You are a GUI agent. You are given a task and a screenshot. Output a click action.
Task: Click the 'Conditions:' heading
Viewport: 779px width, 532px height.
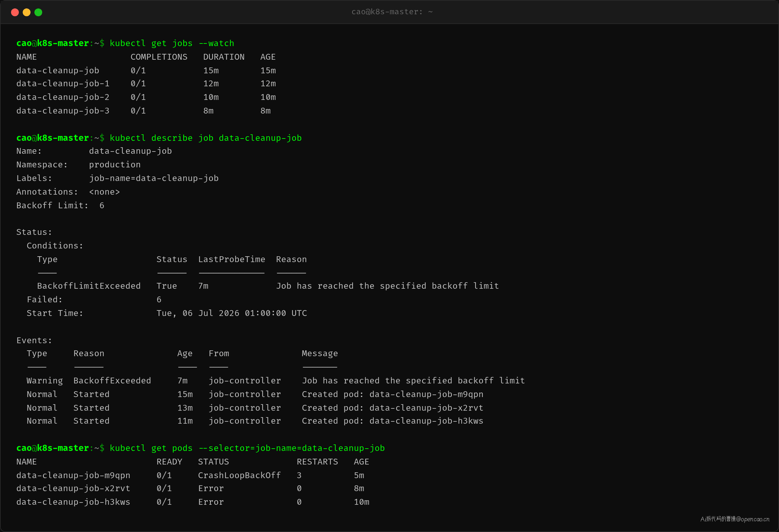coord(55,246)
